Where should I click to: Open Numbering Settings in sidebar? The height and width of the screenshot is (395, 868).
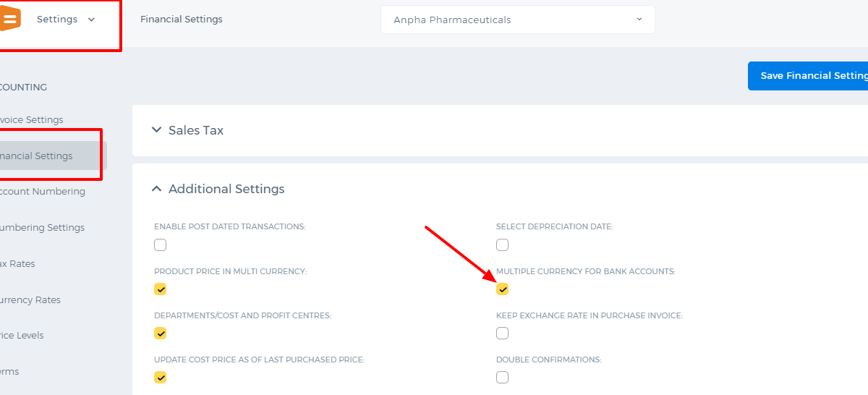point(41,228)
